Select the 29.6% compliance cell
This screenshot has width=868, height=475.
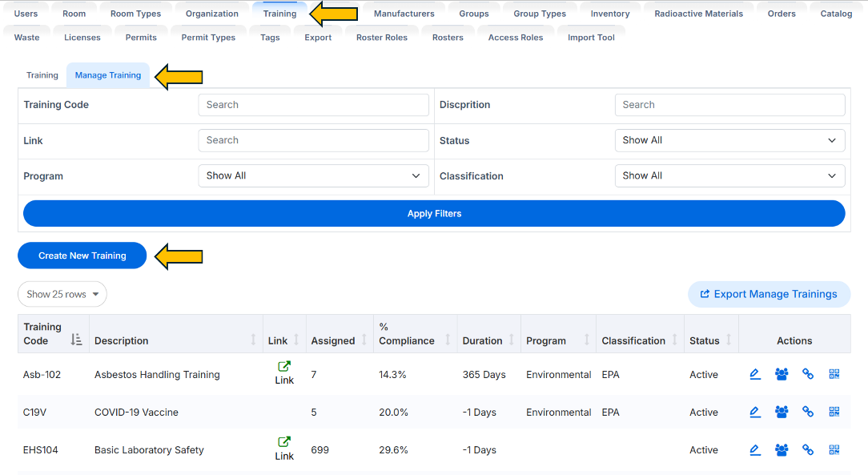(x=394, y=450)
